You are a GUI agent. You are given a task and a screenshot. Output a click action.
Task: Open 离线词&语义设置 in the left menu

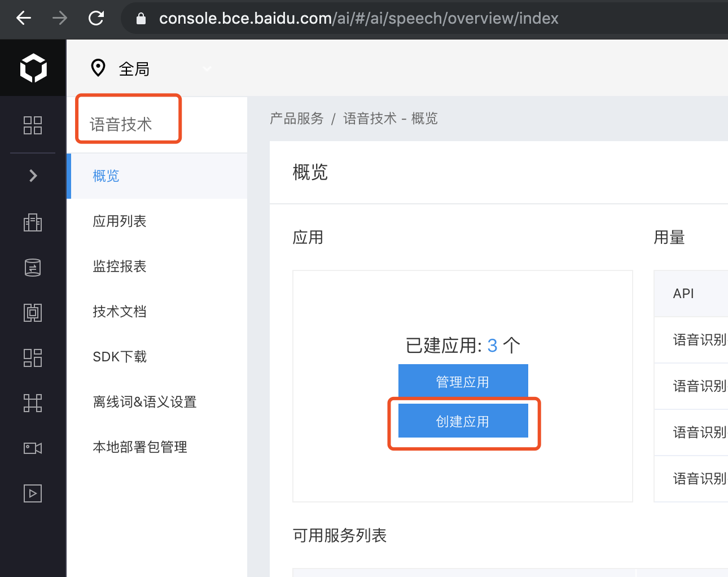point(157,402)
